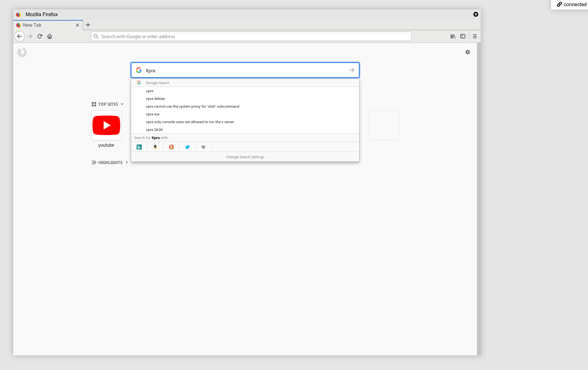588x370 pixels.
Task: Select the New Tab tab
Action: coord(48,25)
